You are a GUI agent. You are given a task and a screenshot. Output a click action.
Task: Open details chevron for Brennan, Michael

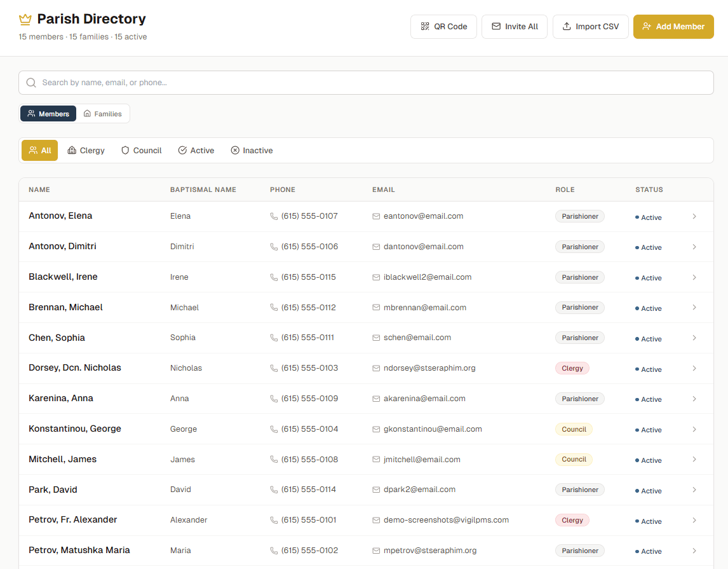pos(694,308)
